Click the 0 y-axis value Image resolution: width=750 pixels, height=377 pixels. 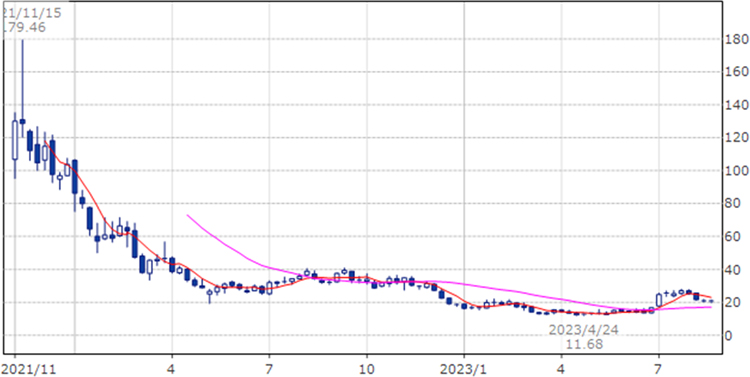pos(729,335)
